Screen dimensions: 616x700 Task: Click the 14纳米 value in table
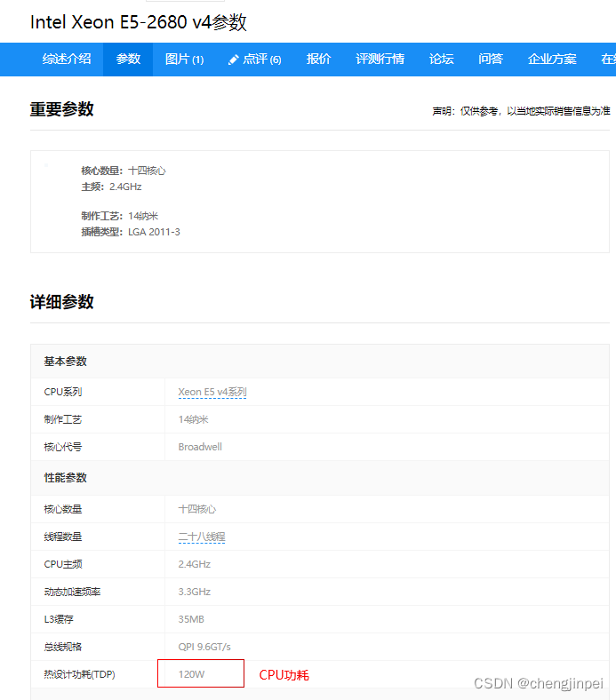tap(193, 419)
